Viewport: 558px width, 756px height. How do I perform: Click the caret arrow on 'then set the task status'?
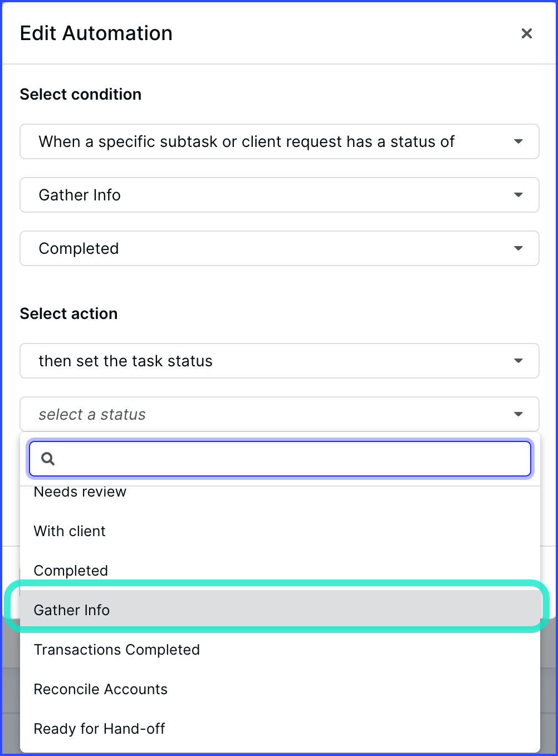(x=518, y=361)
